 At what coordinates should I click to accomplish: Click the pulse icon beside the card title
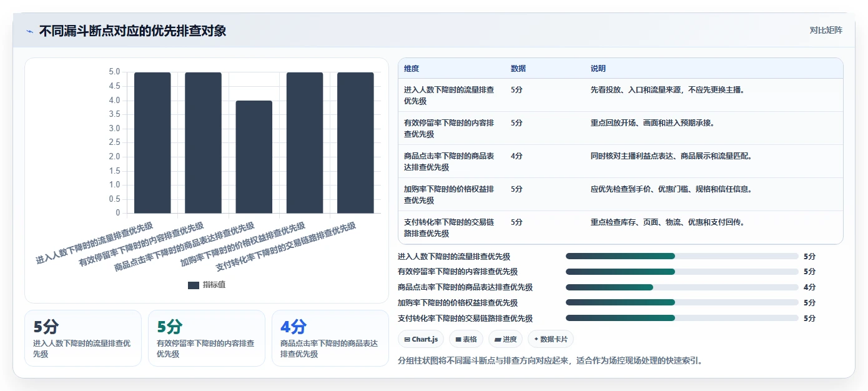[x=29, y=31]
